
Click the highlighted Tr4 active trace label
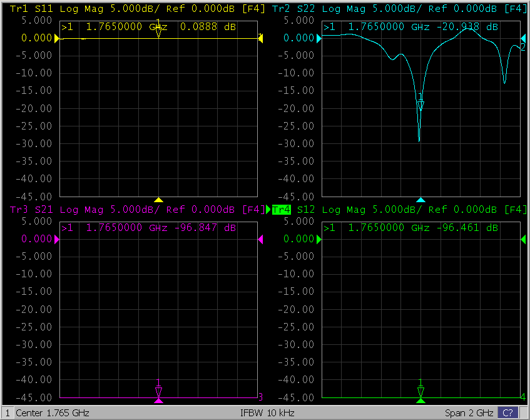click(282, 210)
